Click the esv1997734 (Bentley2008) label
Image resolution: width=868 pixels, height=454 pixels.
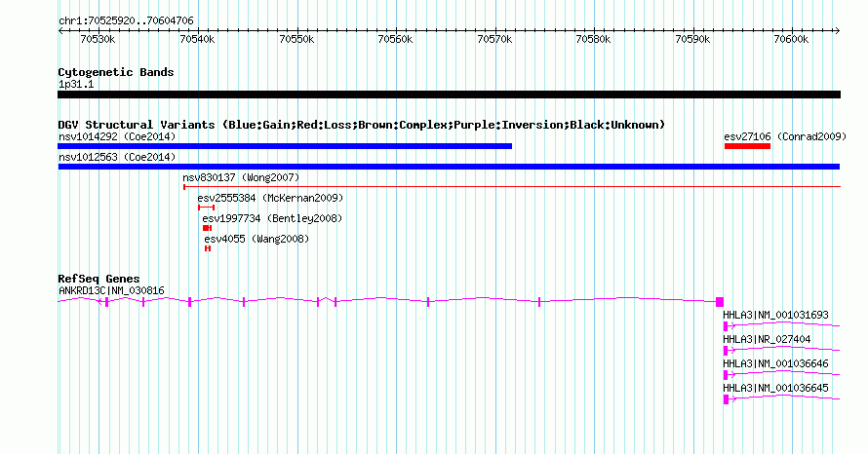[272, 218]
